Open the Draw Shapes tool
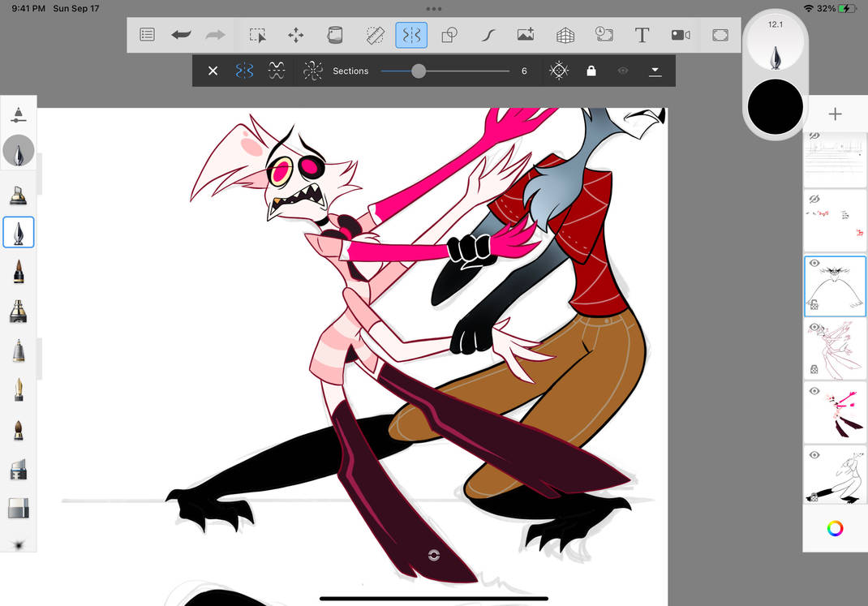The image size is (868, 606). click(x=449, y=35)
